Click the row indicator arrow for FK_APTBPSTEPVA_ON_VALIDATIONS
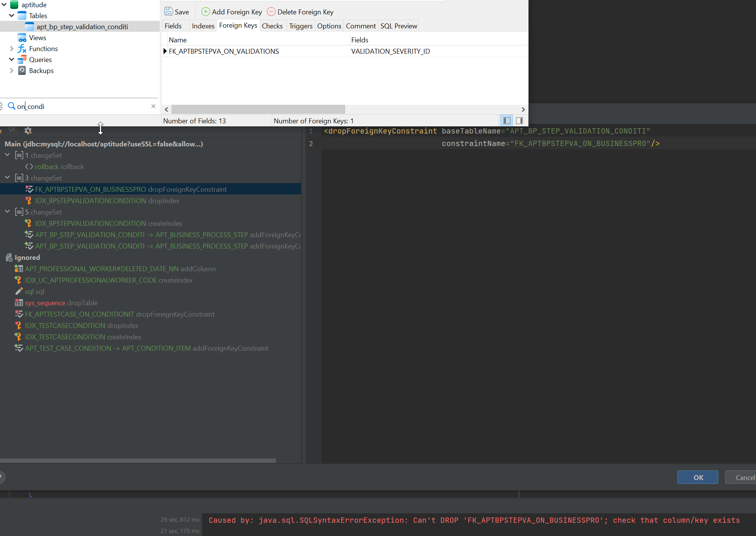Viewport: 756px width, 536px height. pyautogui.click(x=165, y=51)
